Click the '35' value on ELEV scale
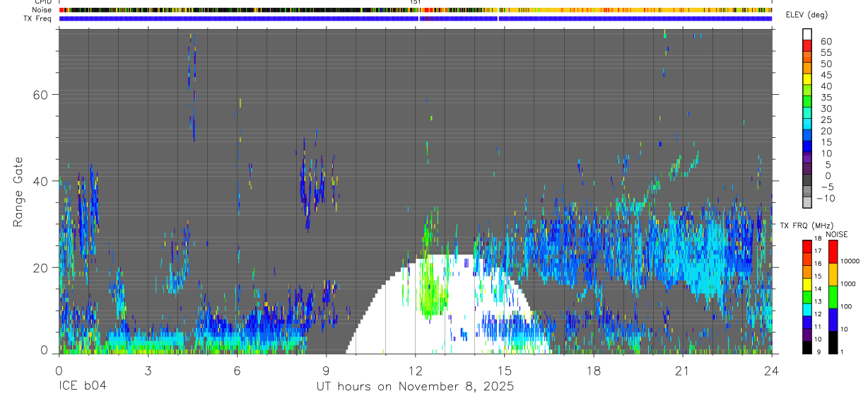 click(x=826, y=98)
